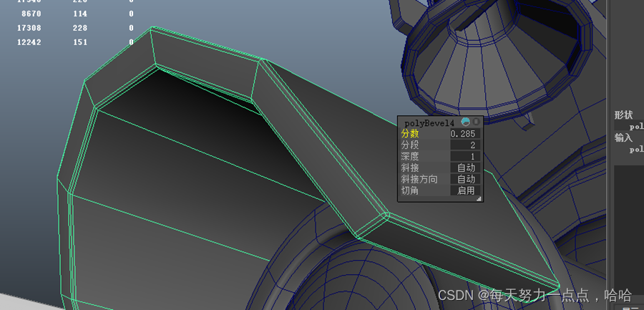Screen dimensions: 644x310
Task: Click the 形状 section heading in the right panel
Action: (x=623, y=115)
